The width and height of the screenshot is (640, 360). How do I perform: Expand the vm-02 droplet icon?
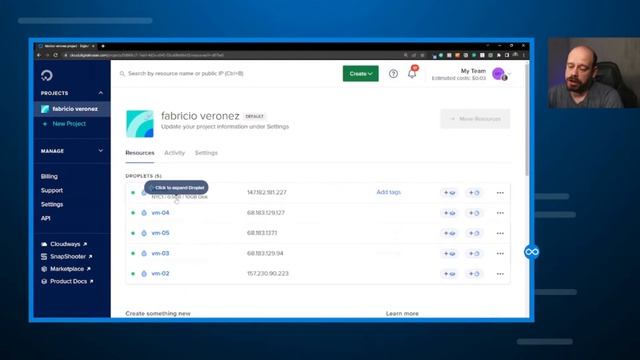(144, 273)
